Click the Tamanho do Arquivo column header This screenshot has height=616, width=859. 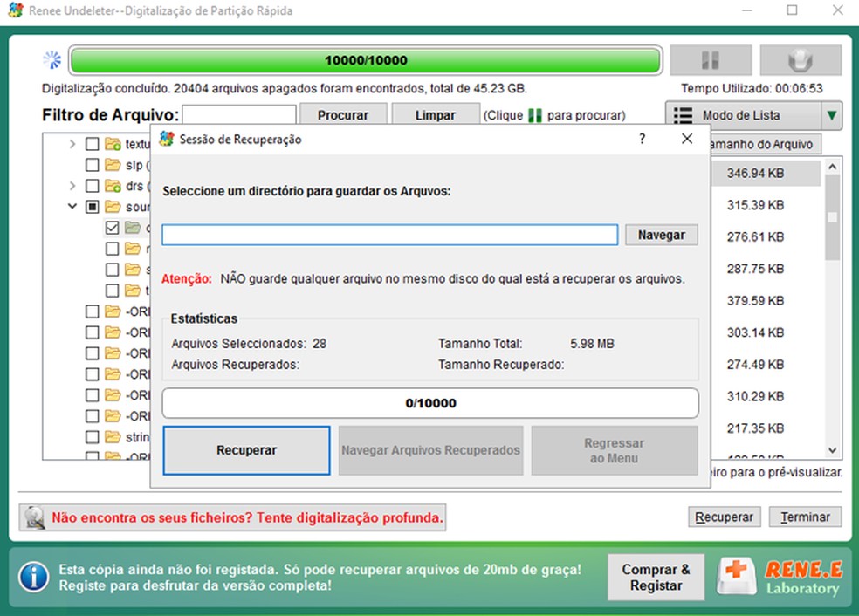pyautogui.click(x=765, y=144)
